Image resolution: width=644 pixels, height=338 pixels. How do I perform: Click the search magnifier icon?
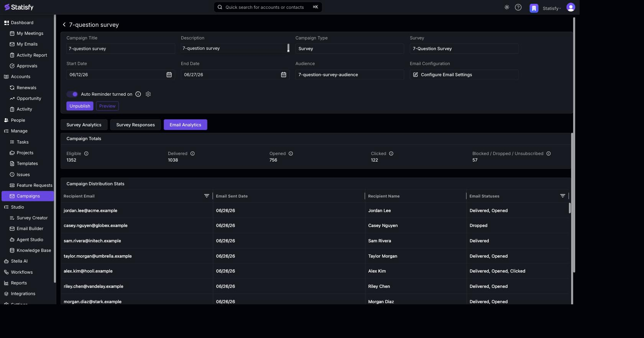point(220,7)
